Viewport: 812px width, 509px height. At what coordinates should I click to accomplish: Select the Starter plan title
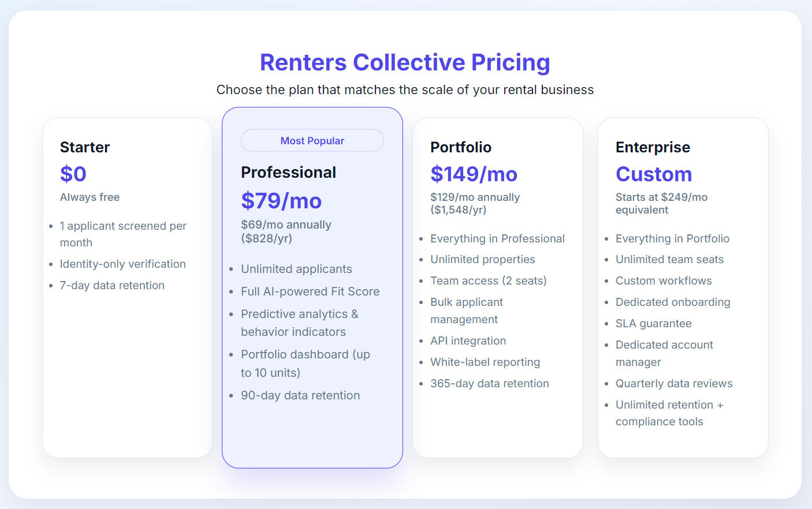coord(85,147)
